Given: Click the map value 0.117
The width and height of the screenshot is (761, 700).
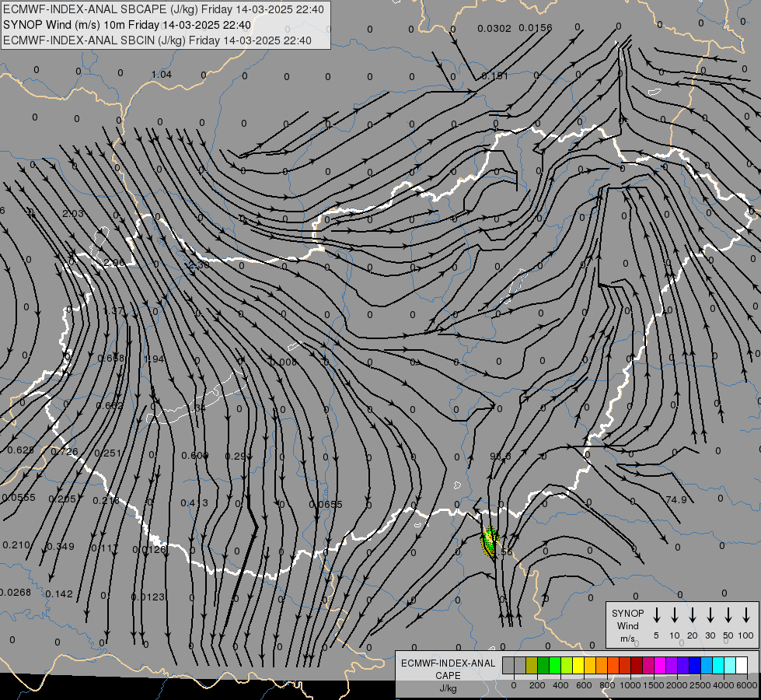Looking at the screenshot, I should tap(104, 548).
